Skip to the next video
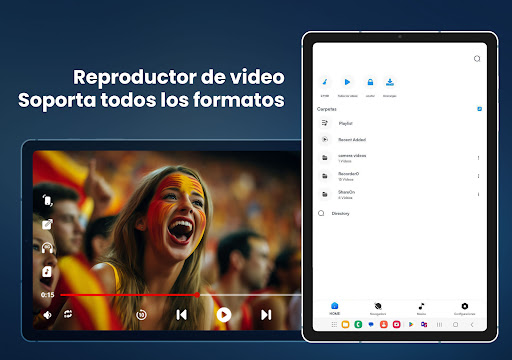The width and height of the screenshot is (512, 360). click(x=266, y=315)
